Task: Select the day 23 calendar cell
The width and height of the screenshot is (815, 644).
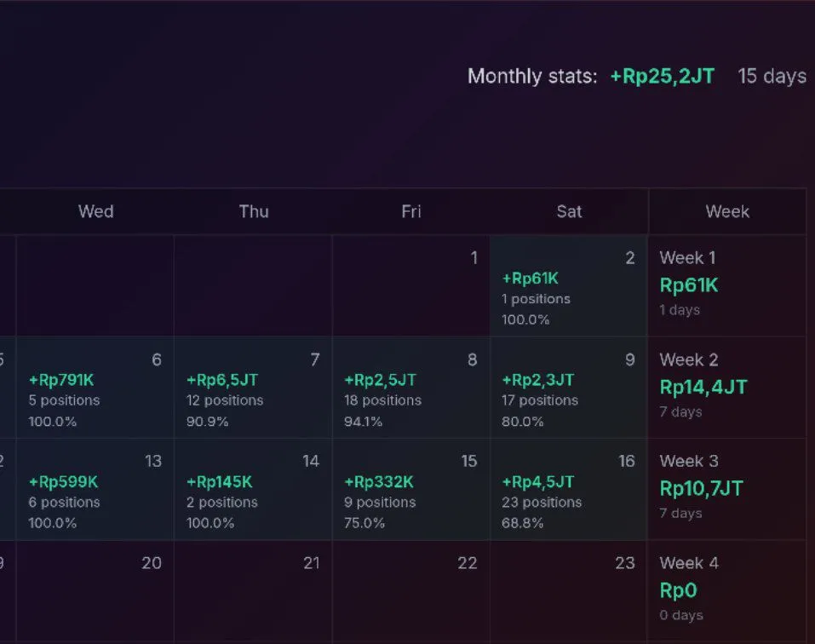Action: click(x=569, y=592)
